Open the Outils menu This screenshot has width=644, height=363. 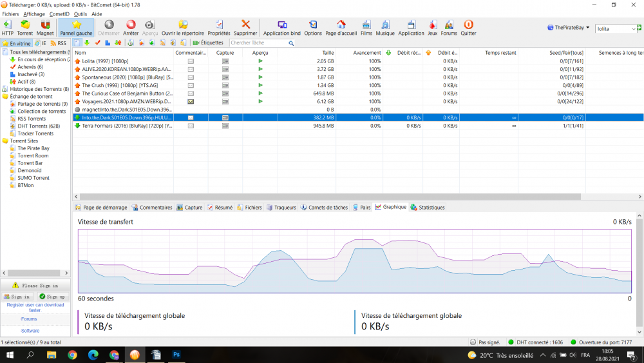[80, 14]
